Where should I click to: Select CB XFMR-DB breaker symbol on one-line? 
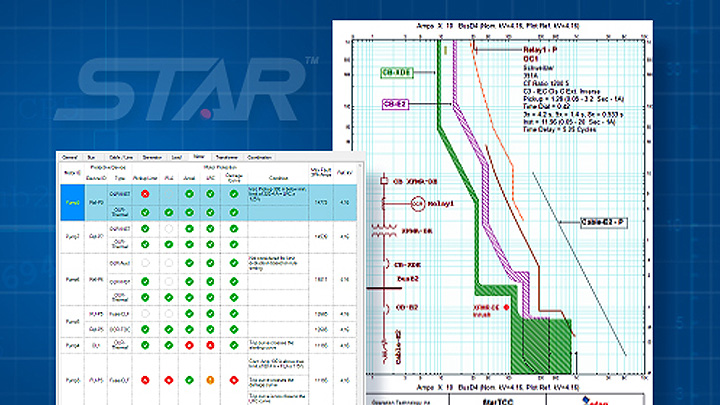click(x=384, y=181)
